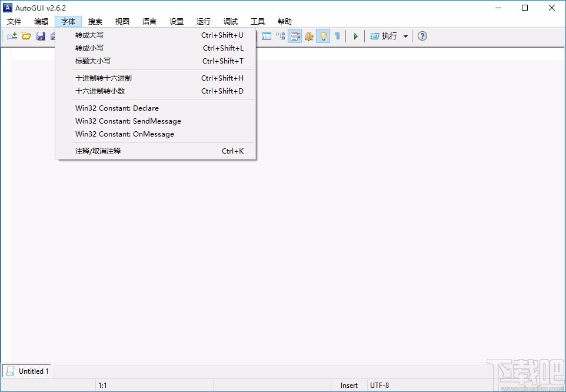The image size is (566, 392).
Task: Toggle the pilcrow whitespace display
Action: coord(337,36)
